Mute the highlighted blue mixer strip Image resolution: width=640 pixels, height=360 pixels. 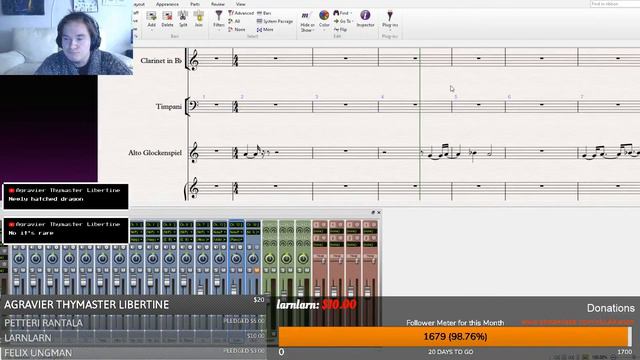click(240, 270)
